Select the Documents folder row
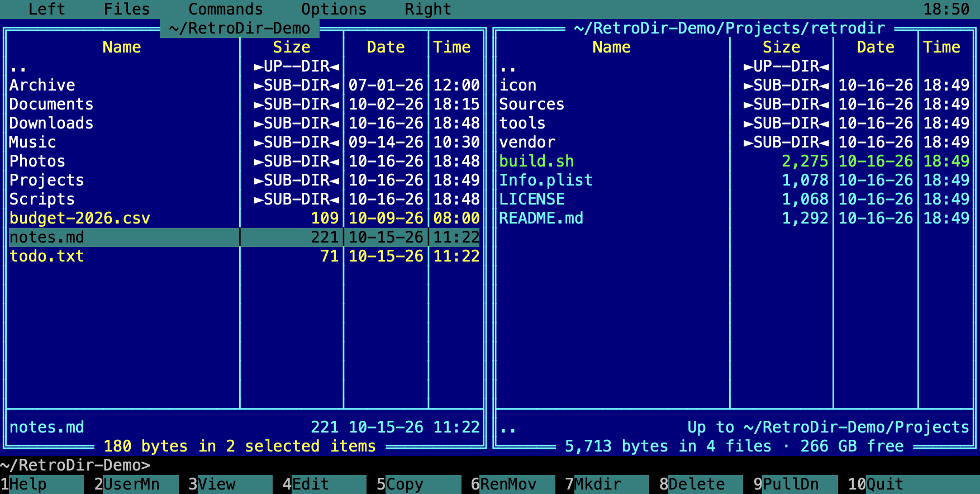Screen dimensions: 980x494 pyautogui.click(x=244, y=104)
